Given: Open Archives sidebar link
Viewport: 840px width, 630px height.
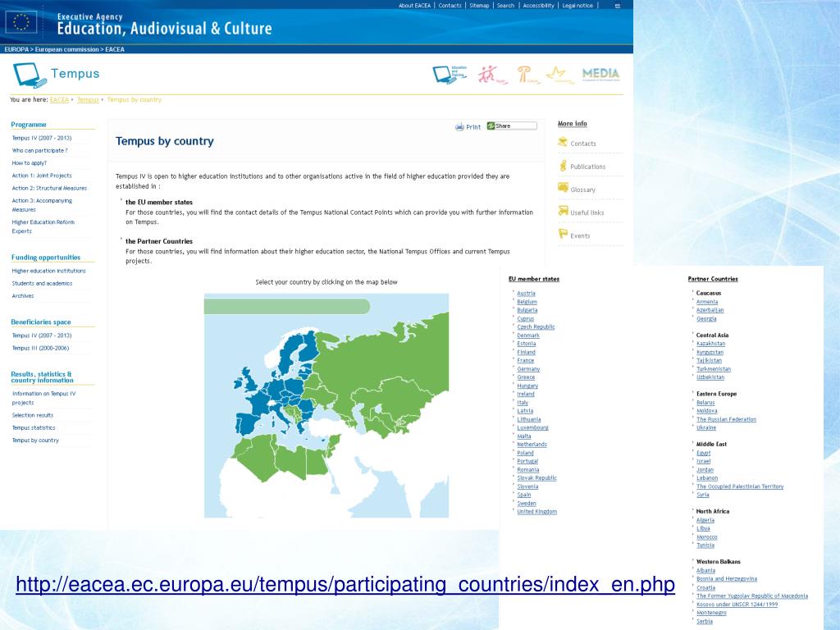Looking at the screenshot, I should pos(22,295).
